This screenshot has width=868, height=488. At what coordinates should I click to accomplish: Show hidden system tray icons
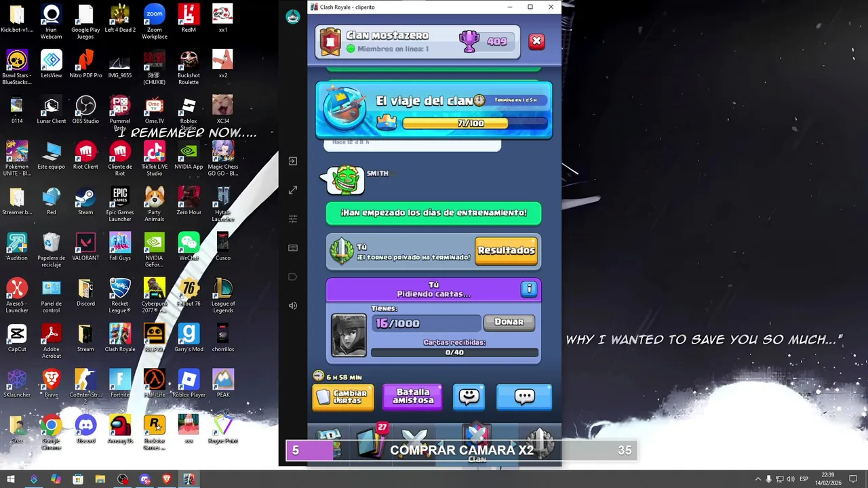coord(757,479)
